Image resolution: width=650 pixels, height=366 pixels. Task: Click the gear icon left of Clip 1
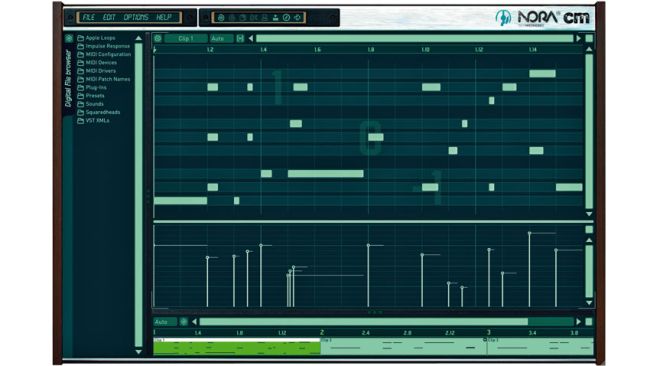pyautogui.click(x=158, y=39)
